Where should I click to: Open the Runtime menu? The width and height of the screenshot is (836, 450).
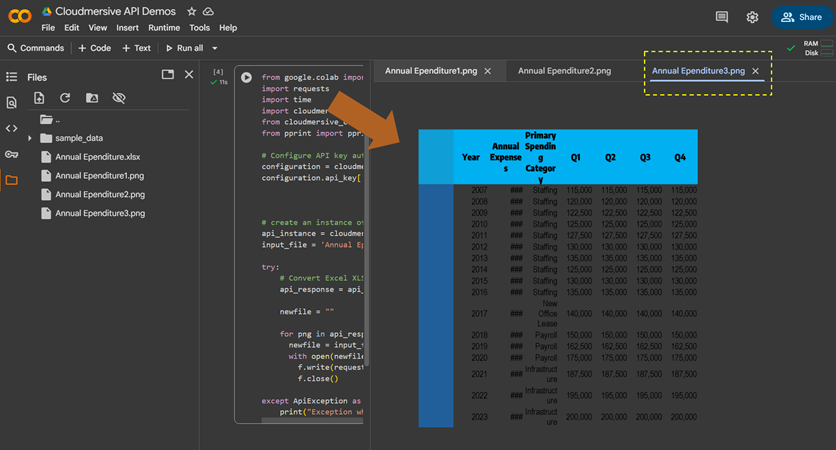pos(164,28)
